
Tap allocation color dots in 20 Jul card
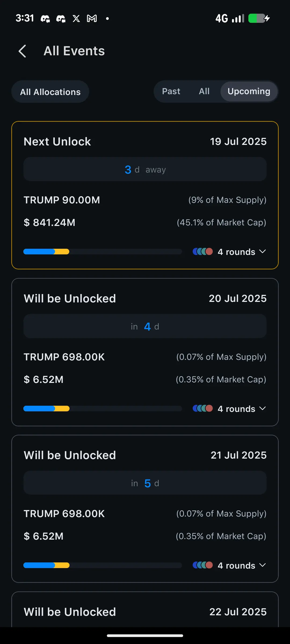click(203, 408)
